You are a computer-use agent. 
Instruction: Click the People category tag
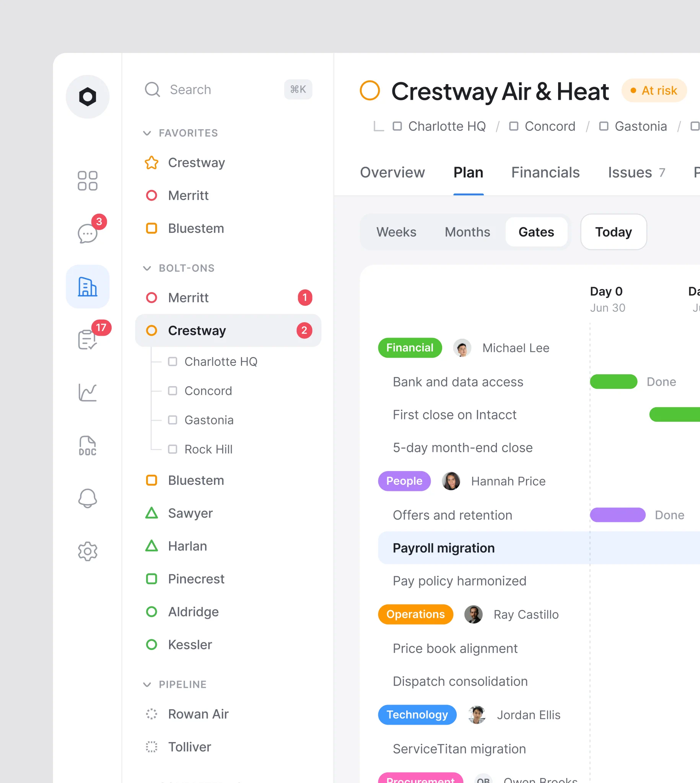pyautogui.click(x=404, y=481)
